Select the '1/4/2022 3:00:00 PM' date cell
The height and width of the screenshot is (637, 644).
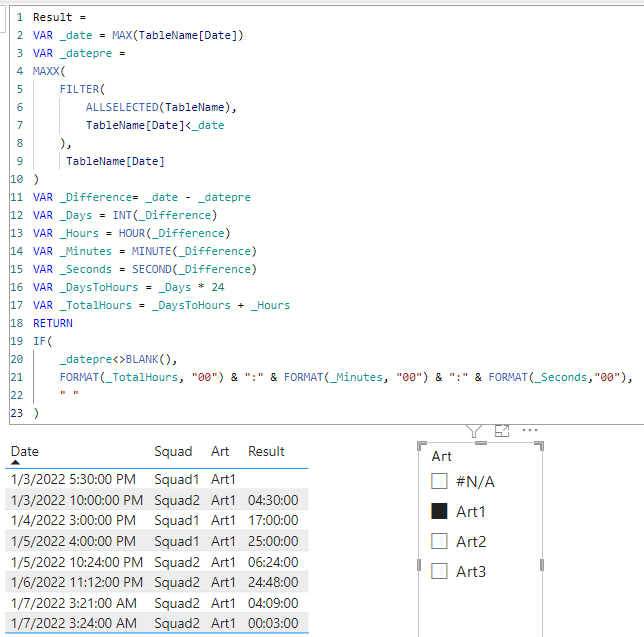pyautogui.click(x=73, y=520)
